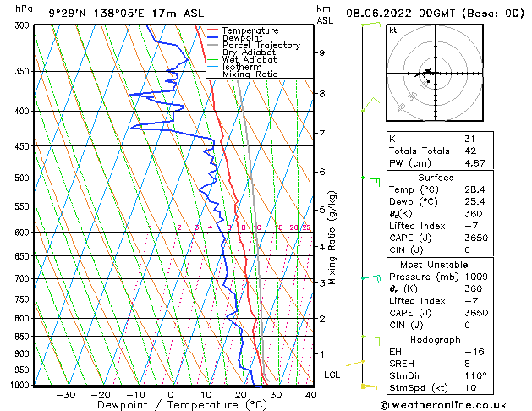Screen dimensions: 532x411
Task: Select the 'Mixing Ratio' legend entry text
Action: (x=250, y=74)
